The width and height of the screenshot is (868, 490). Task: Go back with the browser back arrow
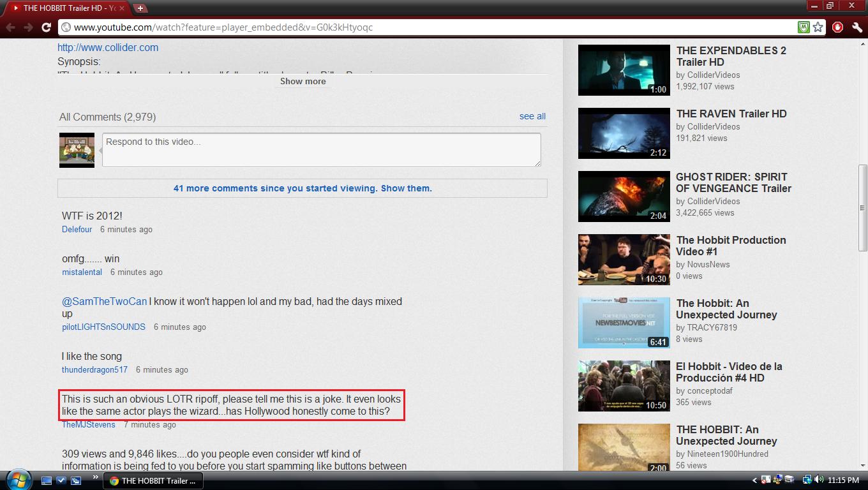11,27
